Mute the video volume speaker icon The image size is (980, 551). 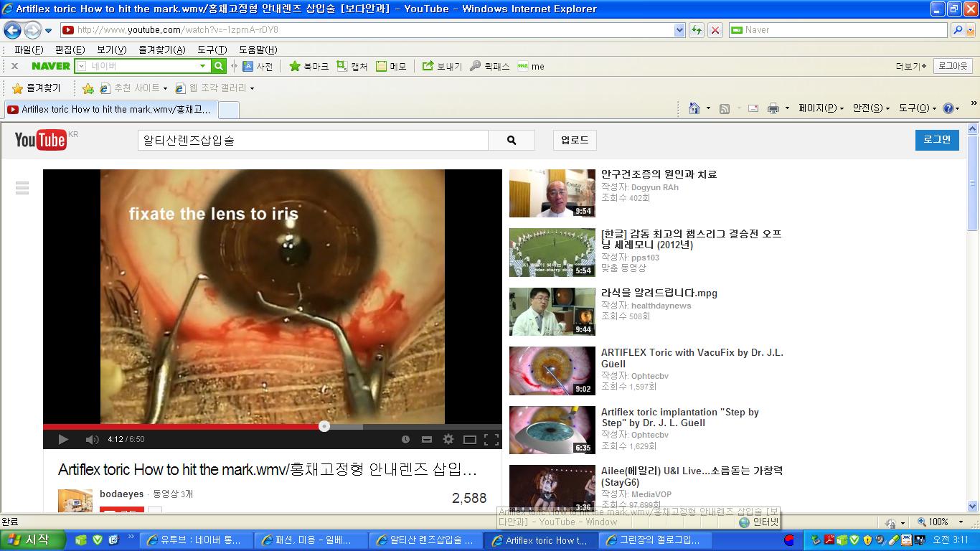click(x=92, y=439)
